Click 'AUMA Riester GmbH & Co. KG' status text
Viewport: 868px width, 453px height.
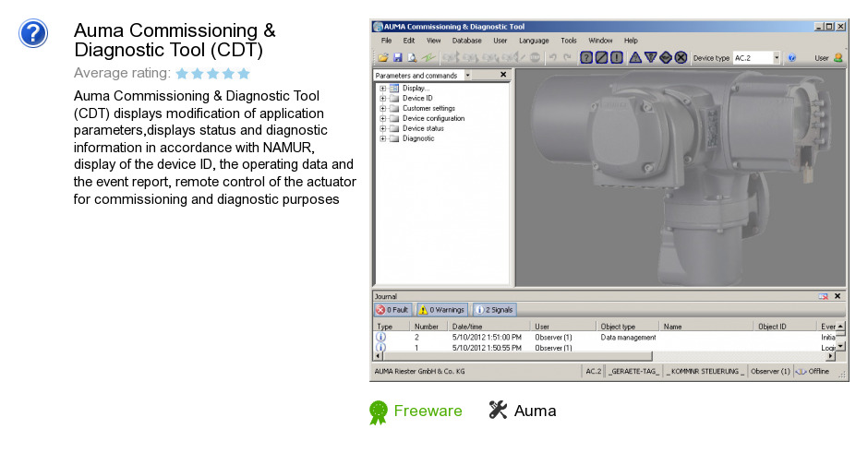coord(419,371)
